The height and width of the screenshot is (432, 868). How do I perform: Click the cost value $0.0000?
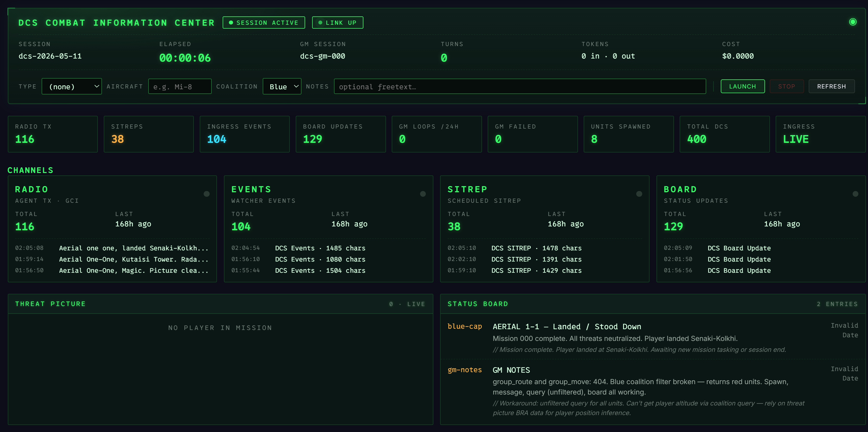click(x=738, y=56)
